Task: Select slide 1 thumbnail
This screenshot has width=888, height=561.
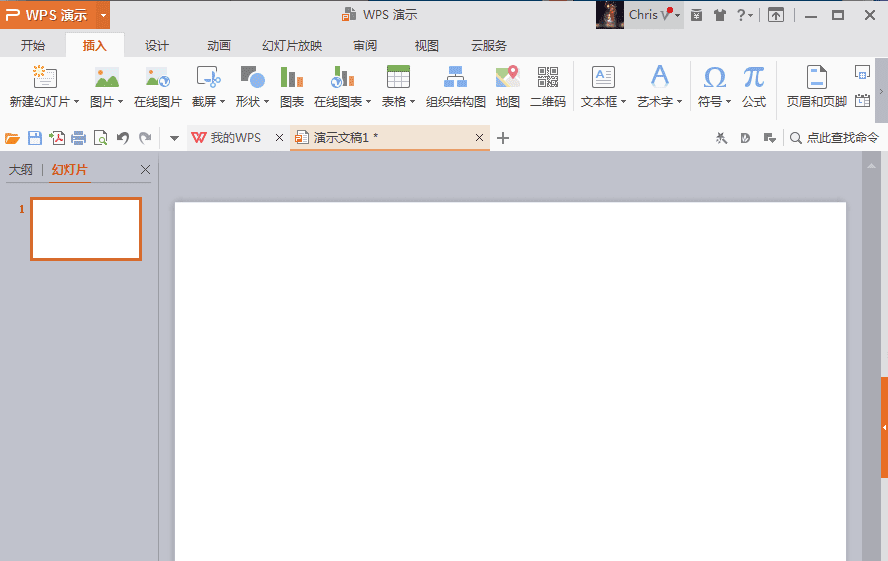Action: tap(86, 229)
